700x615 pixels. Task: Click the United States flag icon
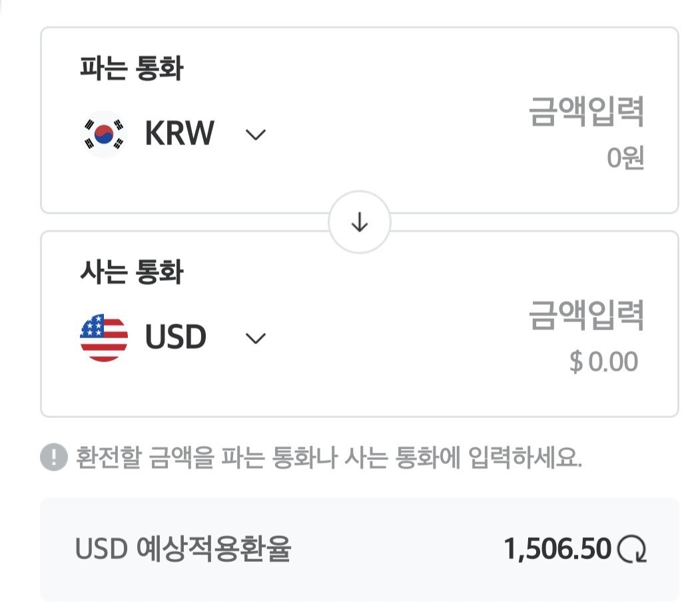click(104, 337)
